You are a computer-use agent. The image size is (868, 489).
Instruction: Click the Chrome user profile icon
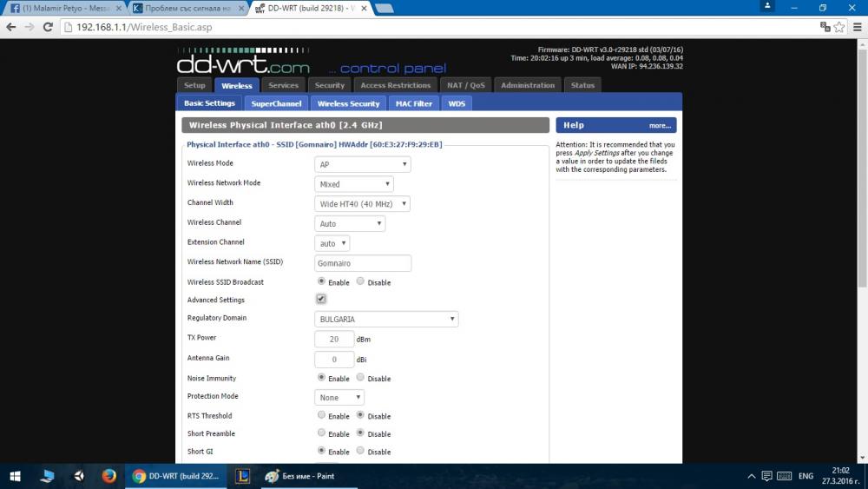coord(767,6)
